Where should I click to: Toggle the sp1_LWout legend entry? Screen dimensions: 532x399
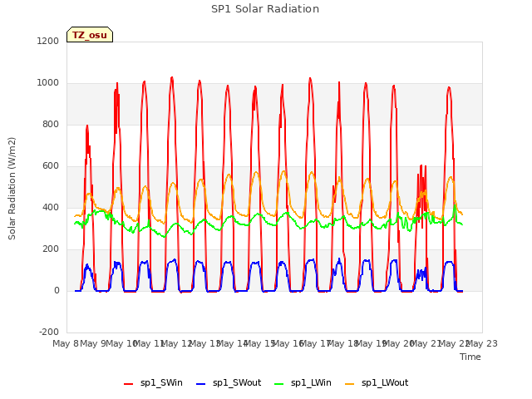[x=377, y=383]
